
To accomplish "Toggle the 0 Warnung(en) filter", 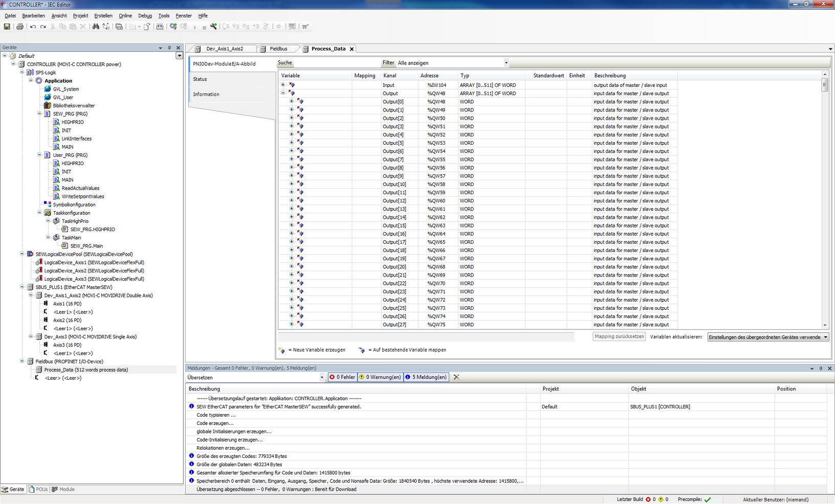I will click(x=380, y=377).
